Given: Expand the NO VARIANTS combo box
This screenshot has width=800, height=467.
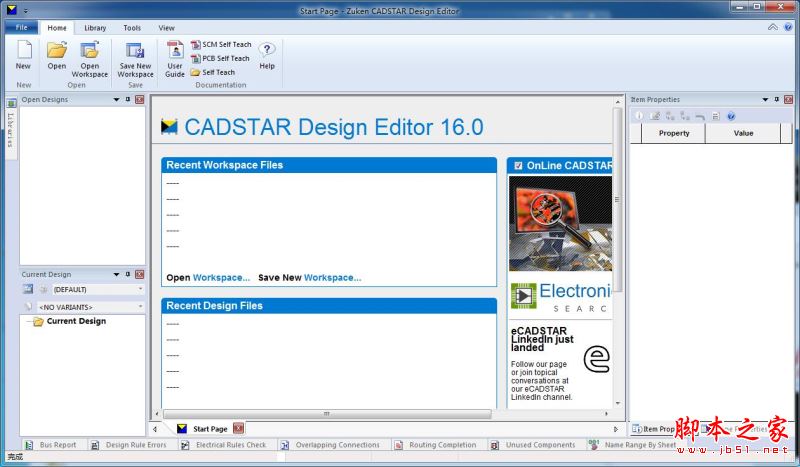Looking at the screenshot, I should pos(140,307).
